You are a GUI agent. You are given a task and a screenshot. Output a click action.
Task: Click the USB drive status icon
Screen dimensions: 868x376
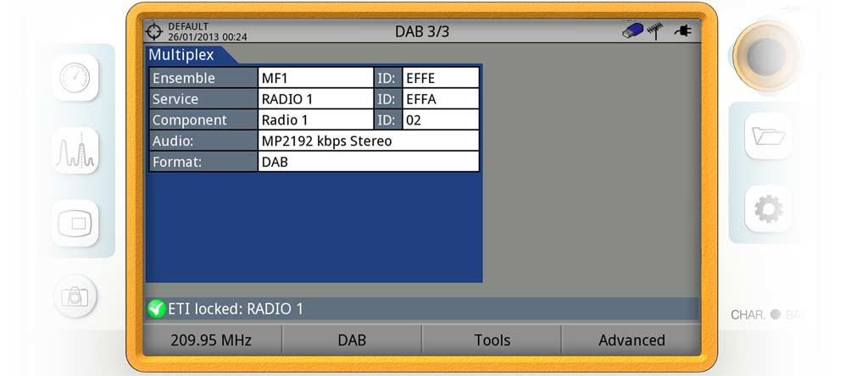(x=632, y=31)
